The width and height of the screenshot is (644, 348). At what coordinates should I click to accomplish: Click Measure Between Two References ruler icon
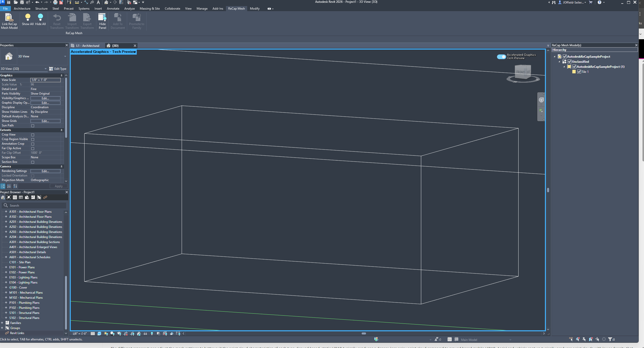[x=77, y=2]
